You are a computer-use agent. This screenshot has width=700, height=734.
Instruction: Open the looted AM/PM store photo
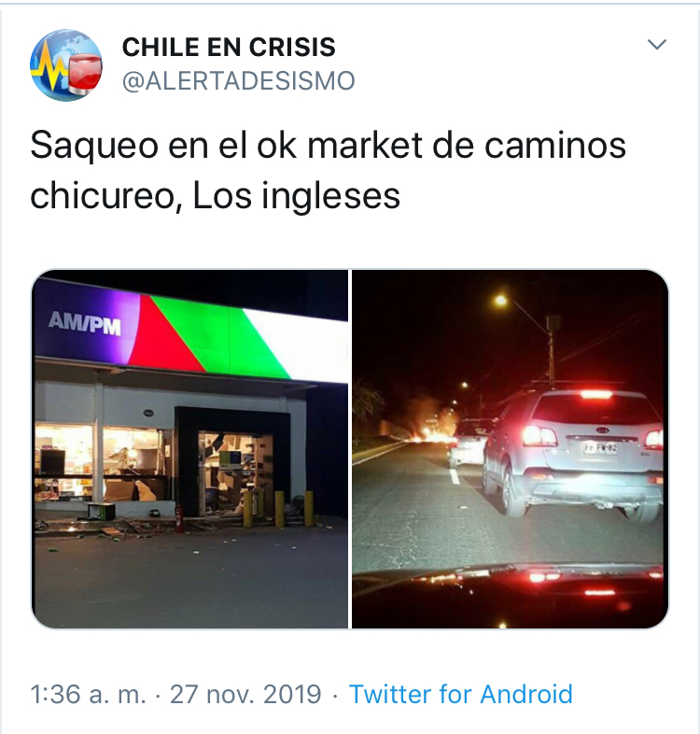(x=190, y=449)
